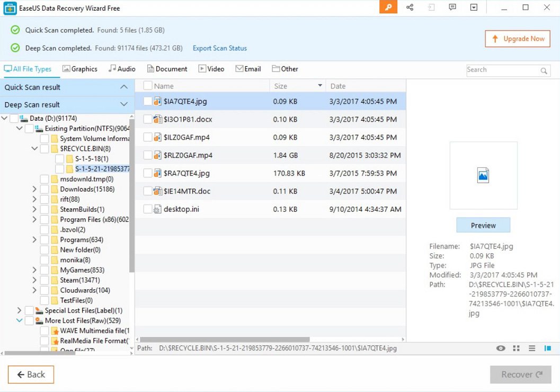Switch to the Graphics file type tab
The height and width of the screenshot is (392, 560).
[x=80, y=68]
